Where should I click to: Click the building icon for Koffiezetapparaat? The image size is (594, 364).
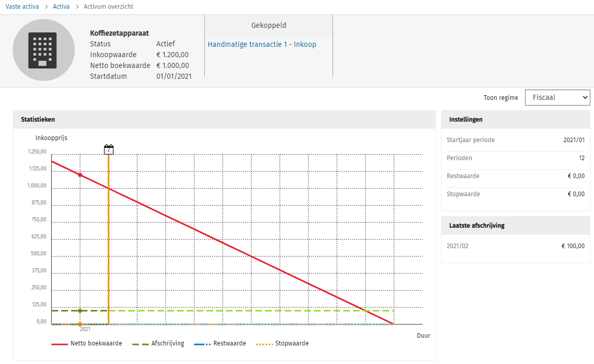click(44, 50)
